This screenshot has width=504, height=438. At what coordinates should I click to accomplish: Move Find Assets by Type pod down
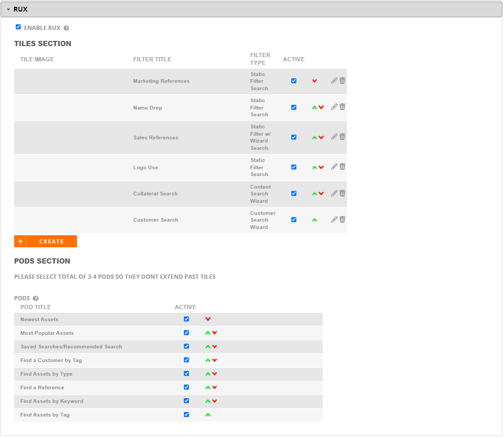pos(214,374)
